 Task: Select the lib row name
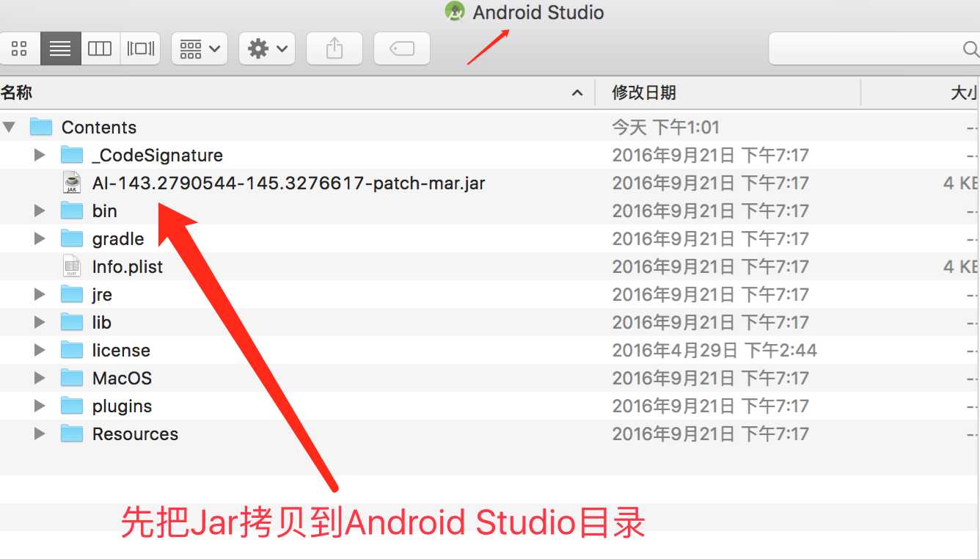[102, 322]
